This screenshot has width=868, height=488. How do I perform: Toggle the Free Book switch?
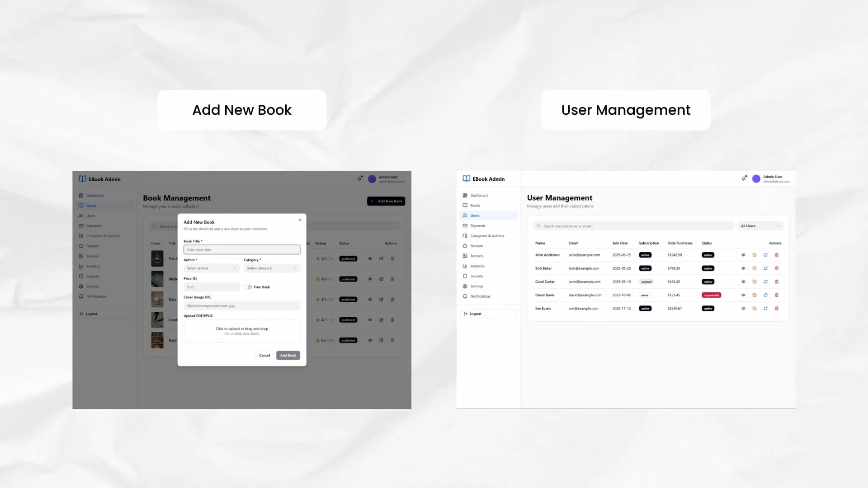click(248, 287)
